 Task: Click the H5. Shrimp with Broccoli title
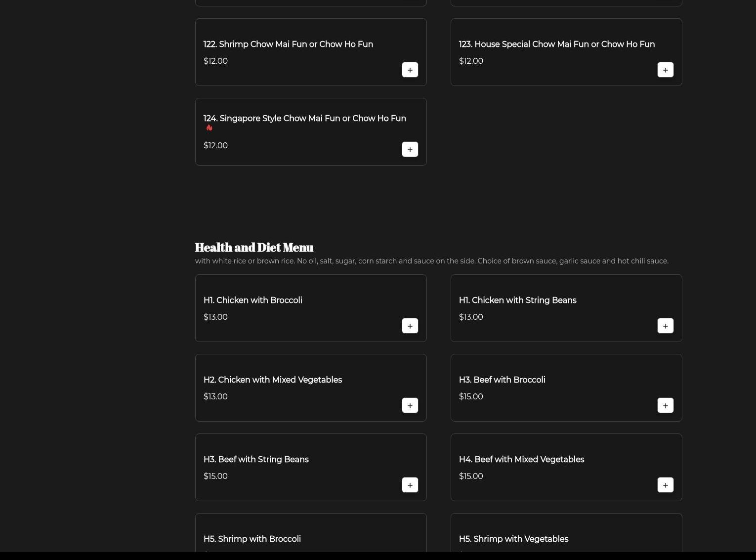pos(252,539)
